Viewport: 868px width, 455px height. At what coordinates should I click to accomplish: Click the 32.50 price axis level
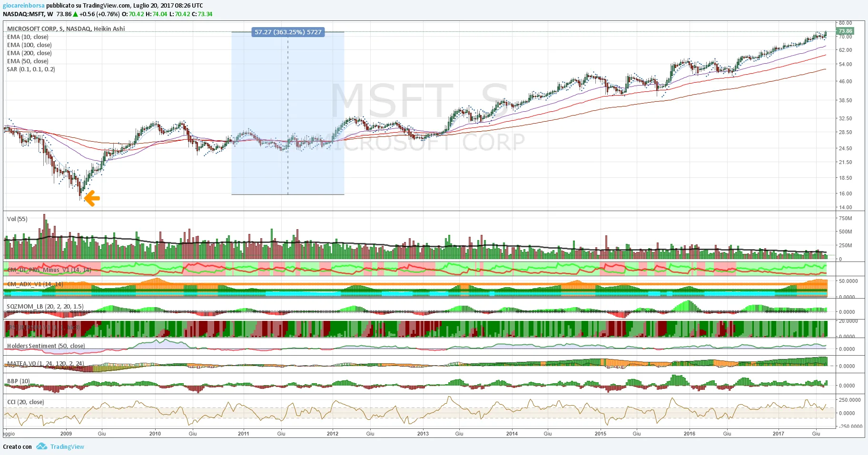click(x=846, y=118)
